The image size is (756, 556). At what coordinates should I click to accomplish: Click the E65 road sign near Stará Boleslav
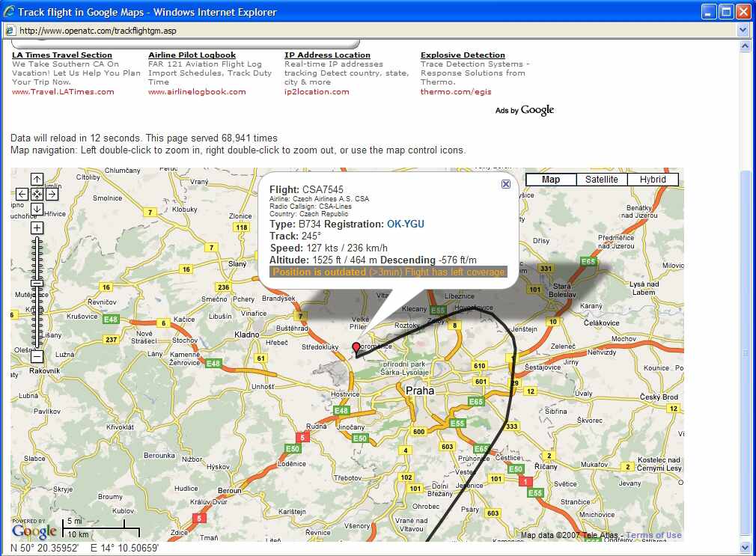pos(588,261)
